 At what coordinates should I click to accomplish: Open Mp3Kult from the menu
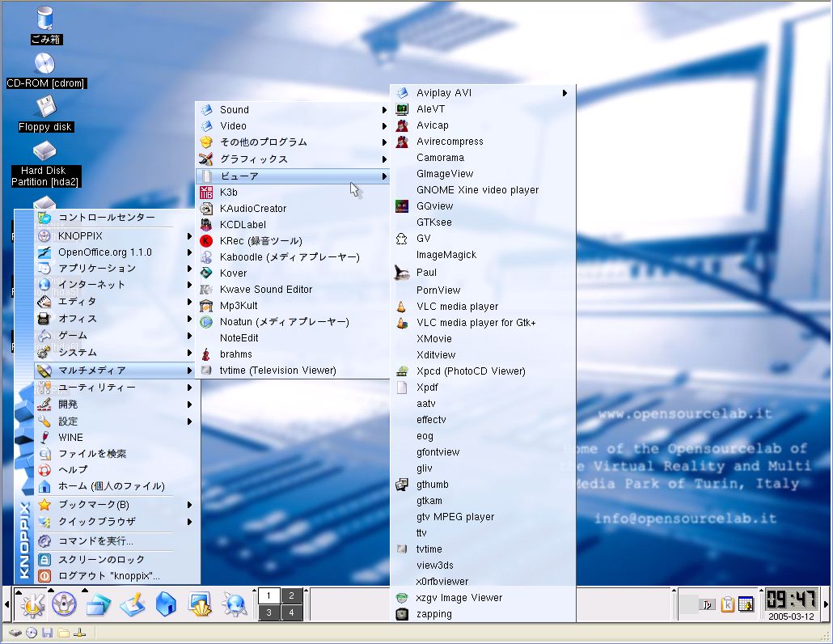pyautogui.click(x=292, y=306)
